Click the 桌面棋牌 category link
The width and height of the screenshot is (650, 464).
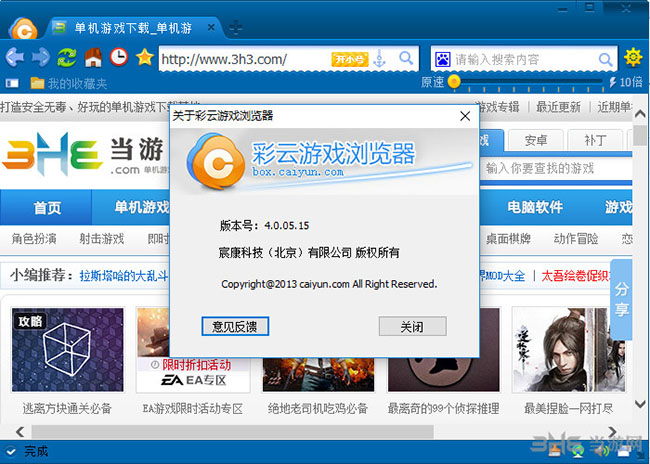click(x=508, y=239)
